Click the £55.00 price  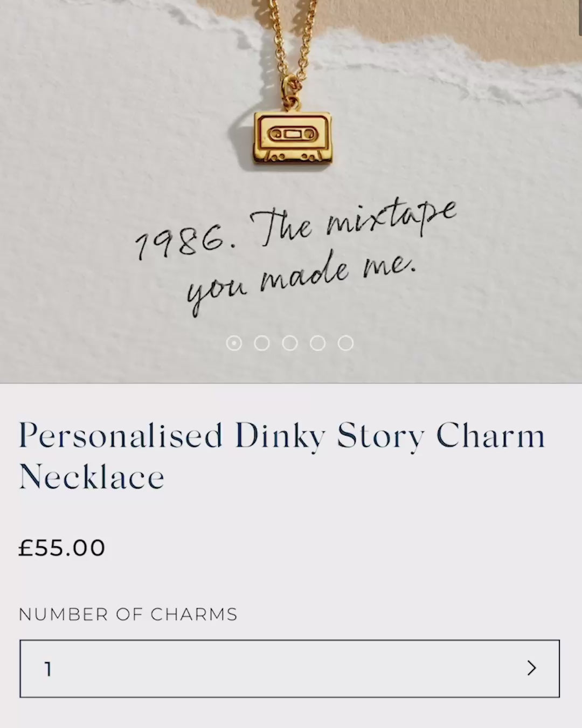pos(62,548)
